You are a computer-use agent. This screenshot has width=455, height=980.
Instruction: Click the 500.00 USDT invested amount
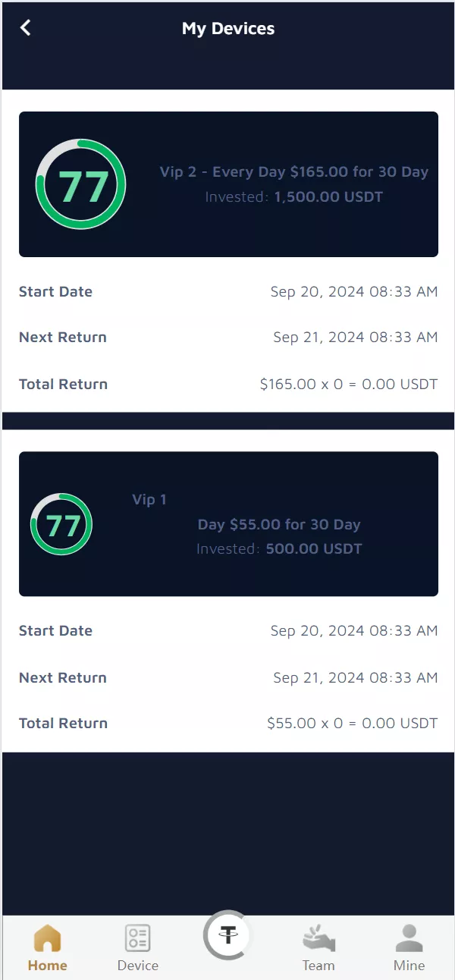coord(314,548)
